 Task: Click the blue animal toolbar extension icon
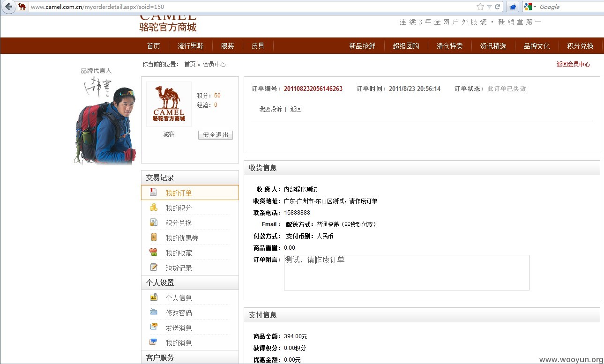[x=513, y=7]
